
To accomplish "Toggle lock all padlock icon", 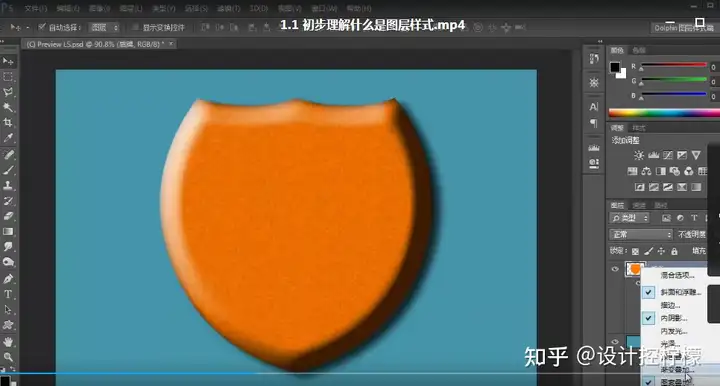I will (674, 251).
